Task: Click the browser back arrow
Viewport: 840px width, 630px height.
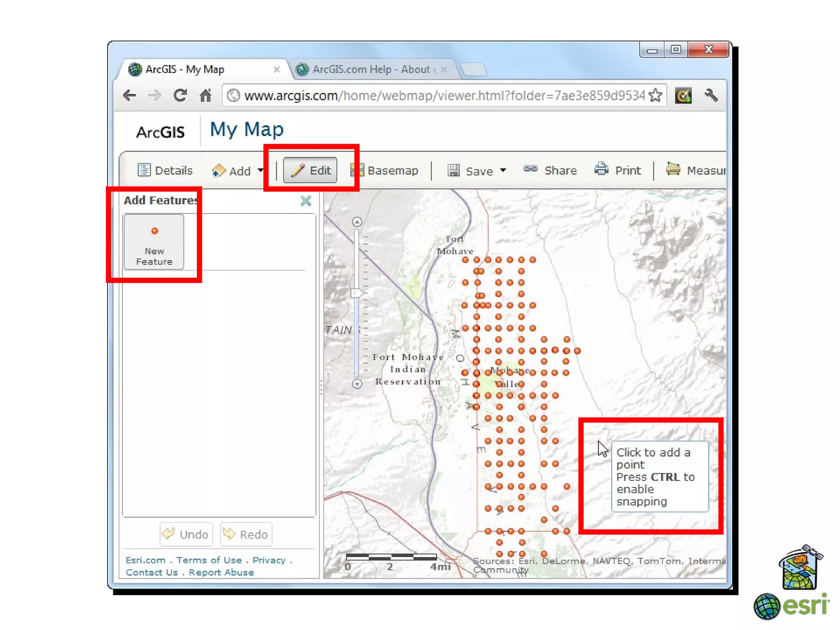Action: 130,96
